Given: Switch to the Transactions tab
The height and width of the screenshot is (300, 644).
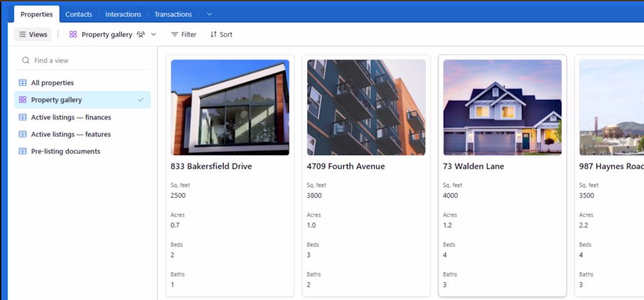Looking at the screenshot, I should point(173,14).
